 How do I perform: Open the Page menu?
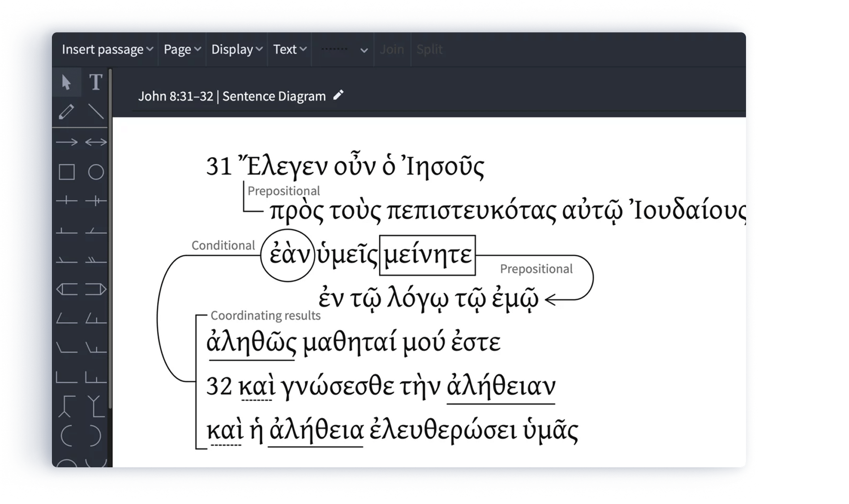[x=182, y=49]
